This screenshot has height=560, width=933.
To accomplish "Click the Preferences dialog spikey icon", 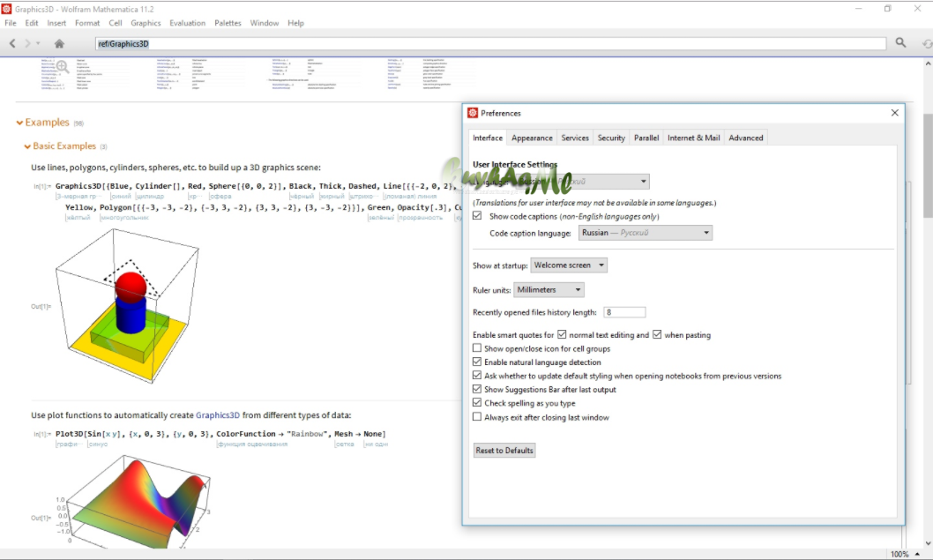I will [473, 113].
